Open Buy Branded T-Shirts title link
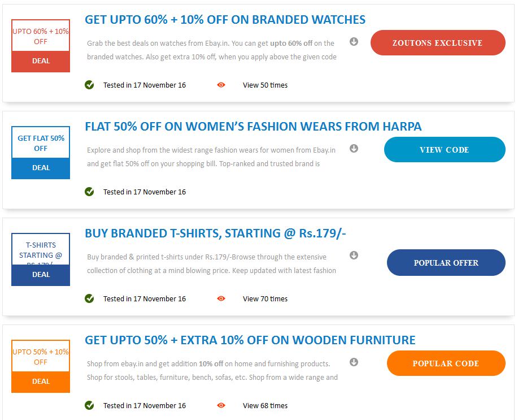 click(x=215, y=233)
